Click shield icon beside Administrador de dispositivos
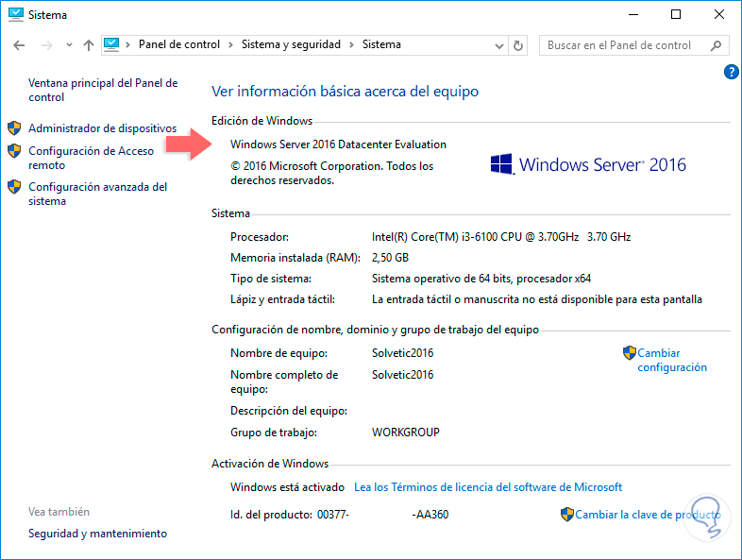This screenshot has width=742, height=560. pyautogui.click(x=14, y=127)
